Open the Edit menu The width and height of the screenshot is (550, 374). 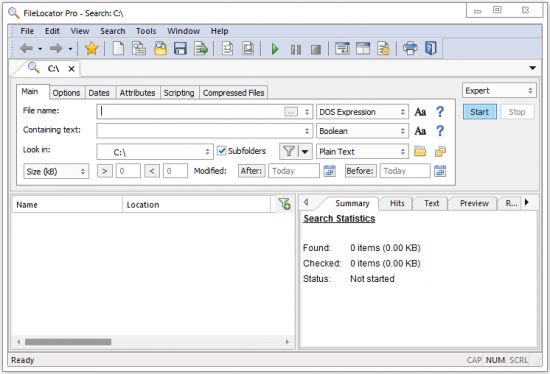tap(52, 31)
